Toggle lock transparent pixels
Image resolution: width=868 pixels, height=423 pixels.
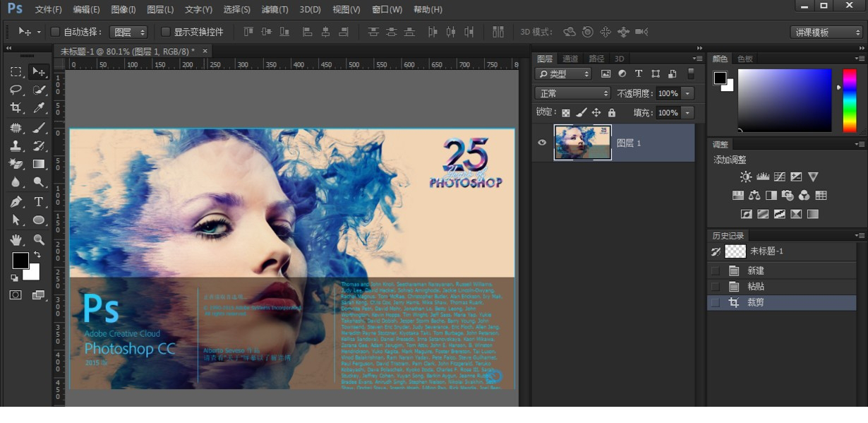(565, 113)
